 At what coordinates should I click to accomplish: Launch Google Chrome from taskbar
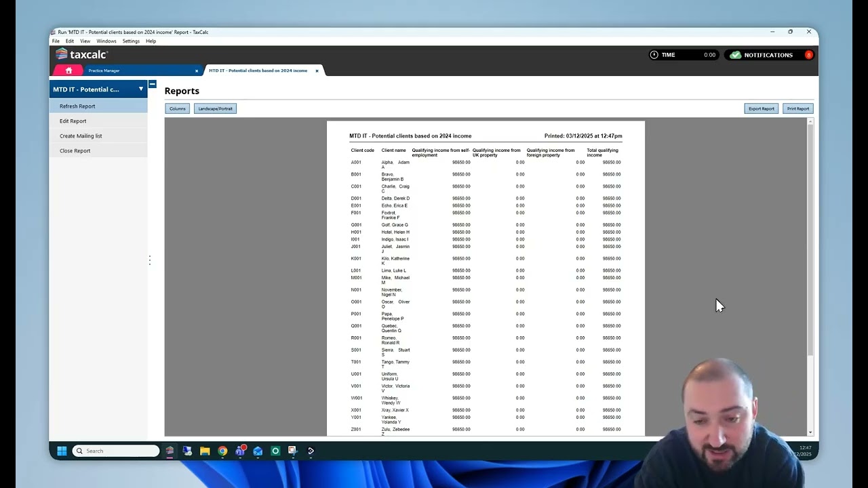point(222,451)
